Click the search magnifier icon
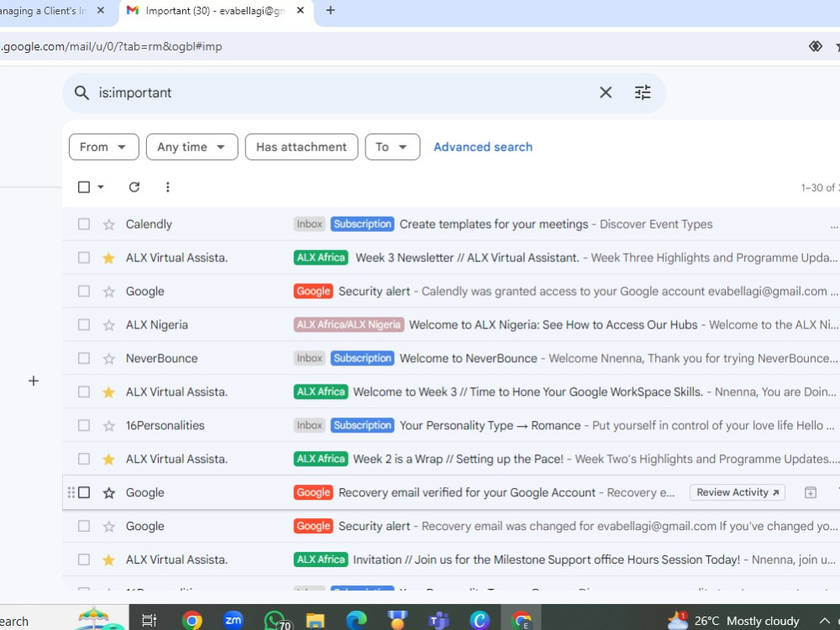 pyautogui.click(x=81, y=92)
